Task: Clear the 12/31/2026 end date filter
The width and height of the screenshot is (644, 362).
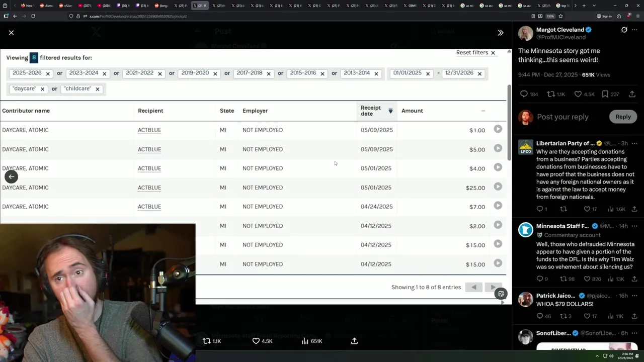Action: (479, 73)
